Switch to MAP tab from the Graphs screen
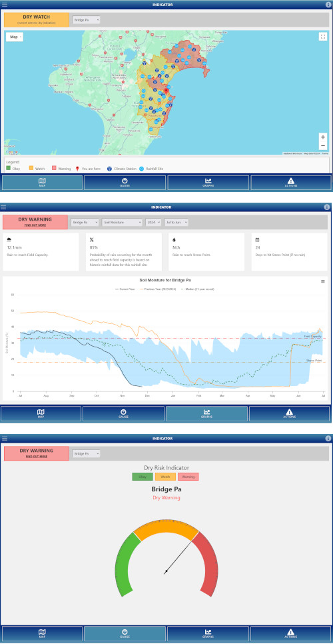The image size is (333, 644). coord(41,413)
